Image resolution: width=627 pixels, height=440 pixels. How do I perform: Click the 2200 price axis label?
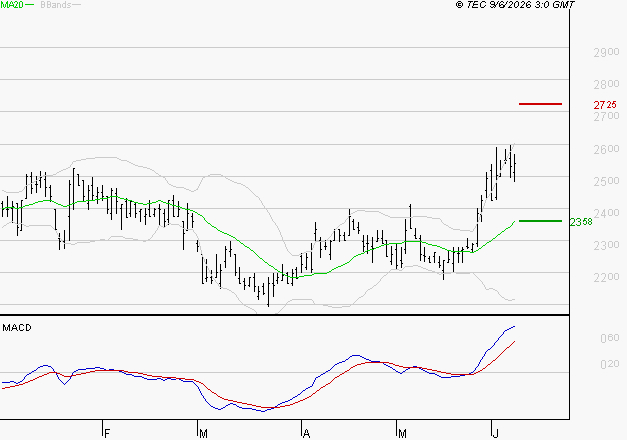click(606, 277)
